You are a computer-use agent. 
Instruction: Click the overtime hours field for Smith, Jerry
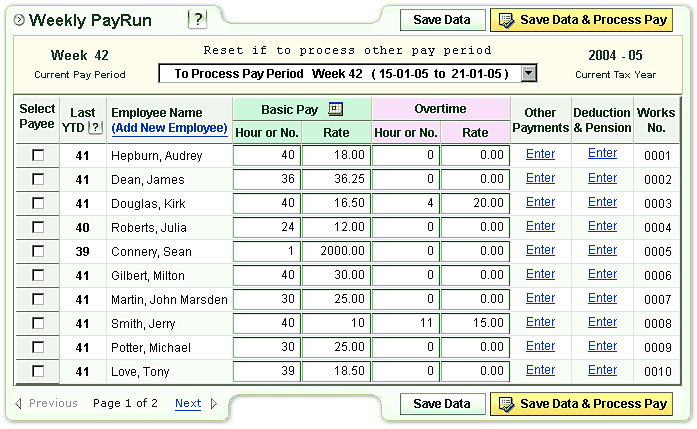[405, 323]
